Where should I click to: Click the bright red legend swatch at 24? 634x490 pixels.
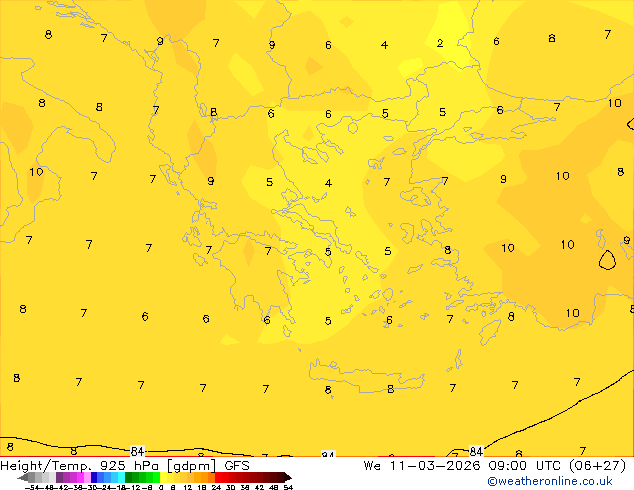[218, 477]
